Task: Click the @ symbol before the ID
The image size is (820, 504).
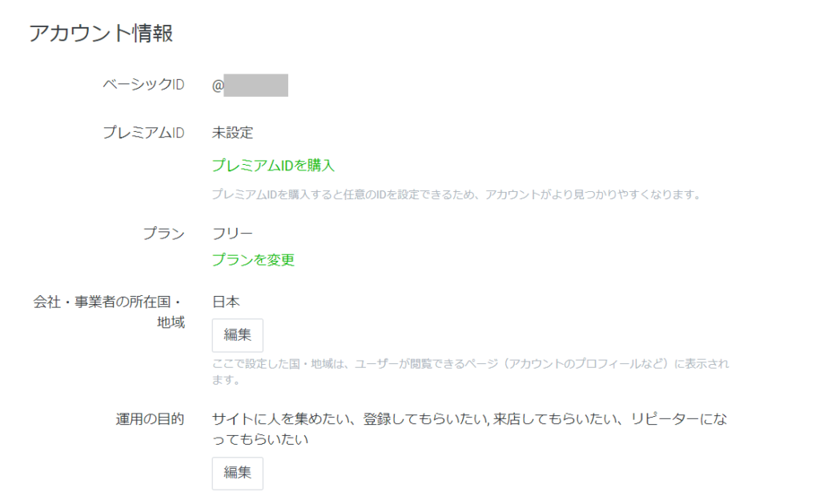Action: click(217, 85)
